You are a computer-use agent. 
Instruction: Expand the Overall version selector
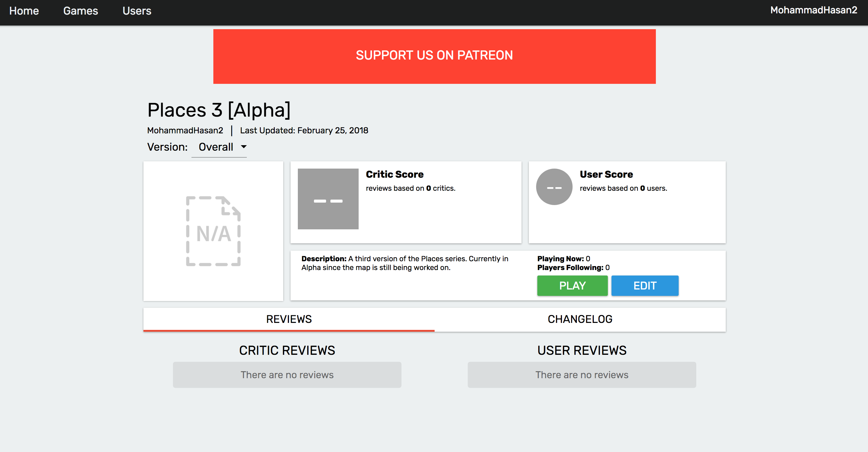(x=223, y=147)
